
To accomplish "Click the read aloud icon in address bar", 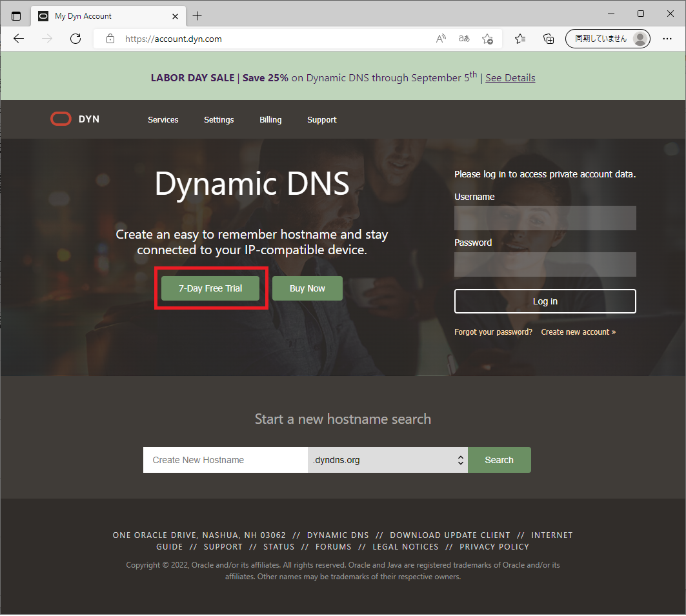I will 441,39.
